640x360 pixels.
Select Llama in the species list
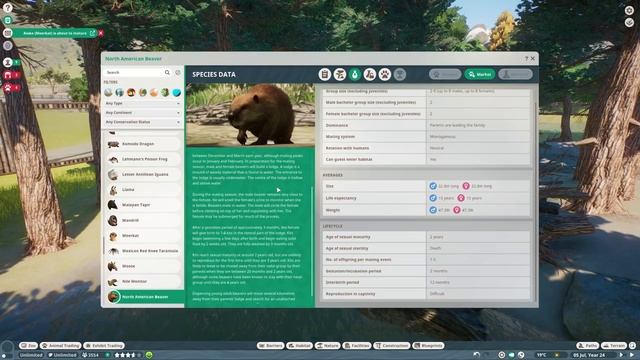143,190
